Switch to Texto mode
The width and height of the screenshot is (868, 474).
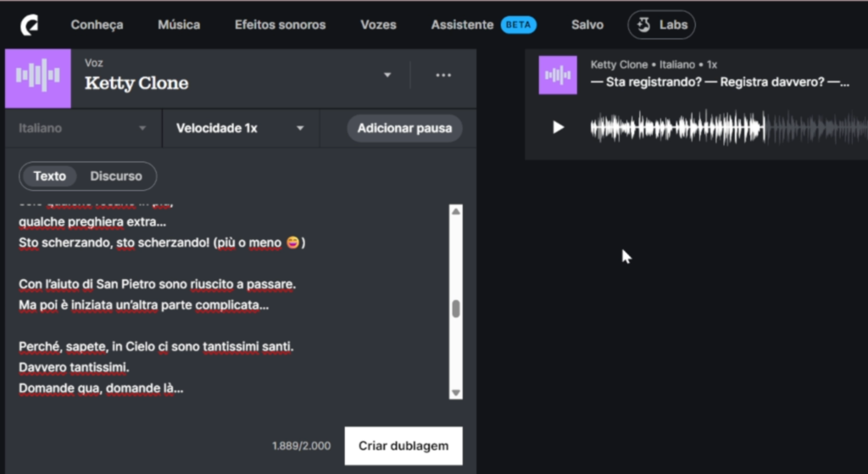tap(50, 176)
